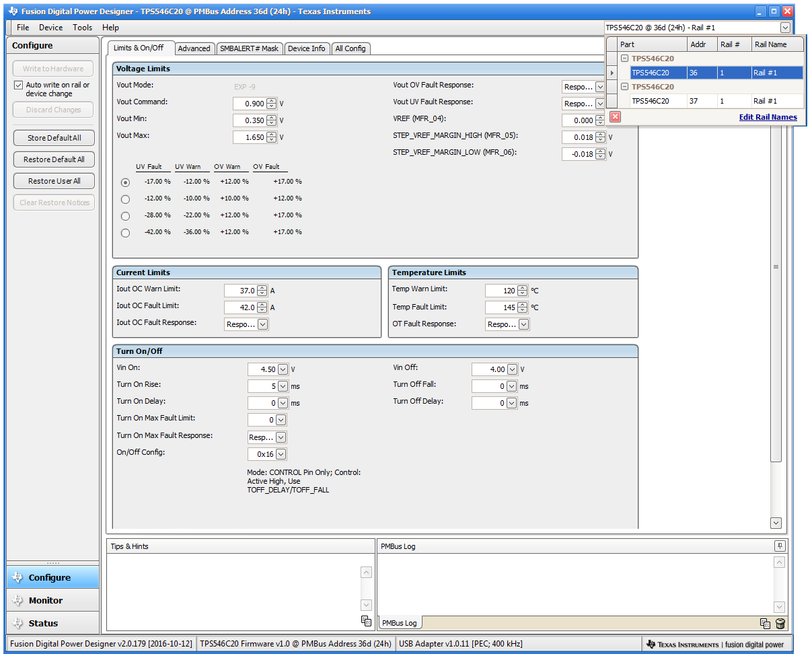Close the rail selector popup with red X
Image resolution: width=812 pixels, height=660 pixels.
(x=615, y=117)
